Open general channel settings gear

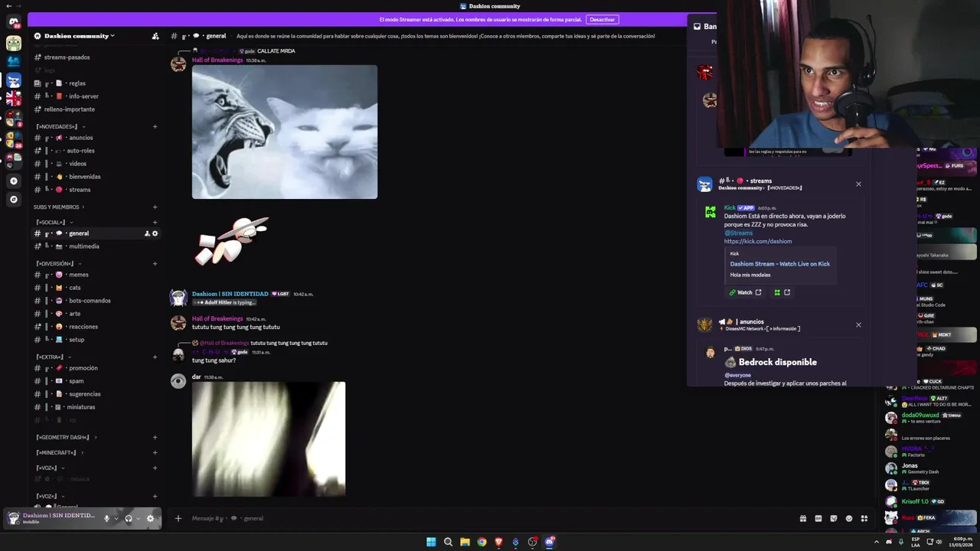(x=155, y=233)
